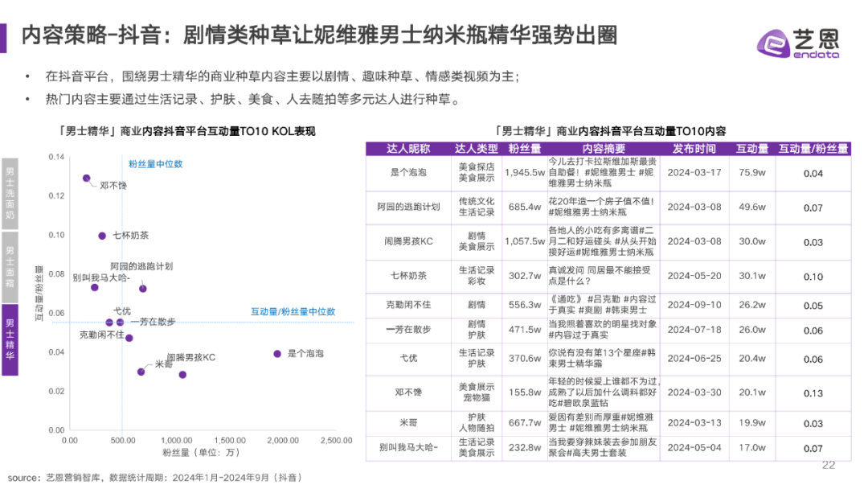Click the 达人类型 column header

477,149
